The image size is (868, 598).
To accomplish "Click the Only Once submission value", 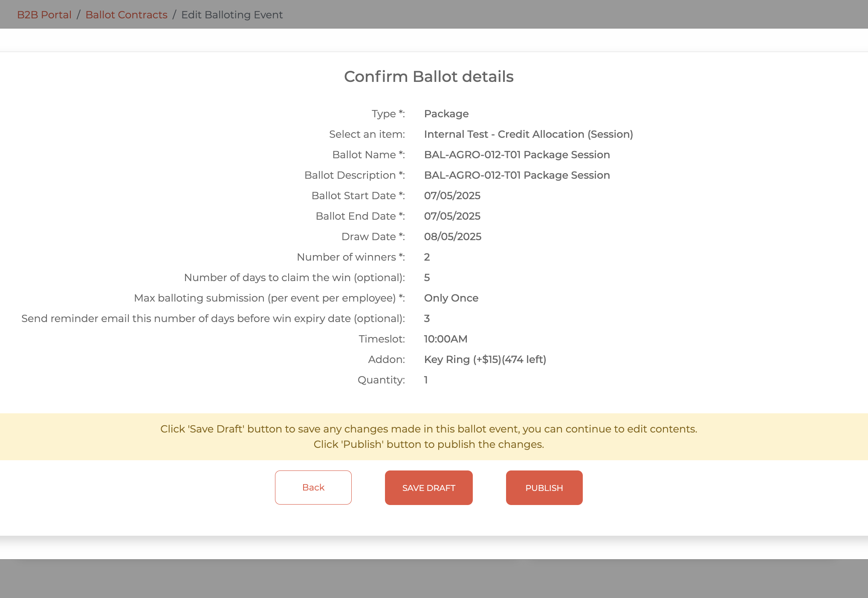I will click(451, 298).
